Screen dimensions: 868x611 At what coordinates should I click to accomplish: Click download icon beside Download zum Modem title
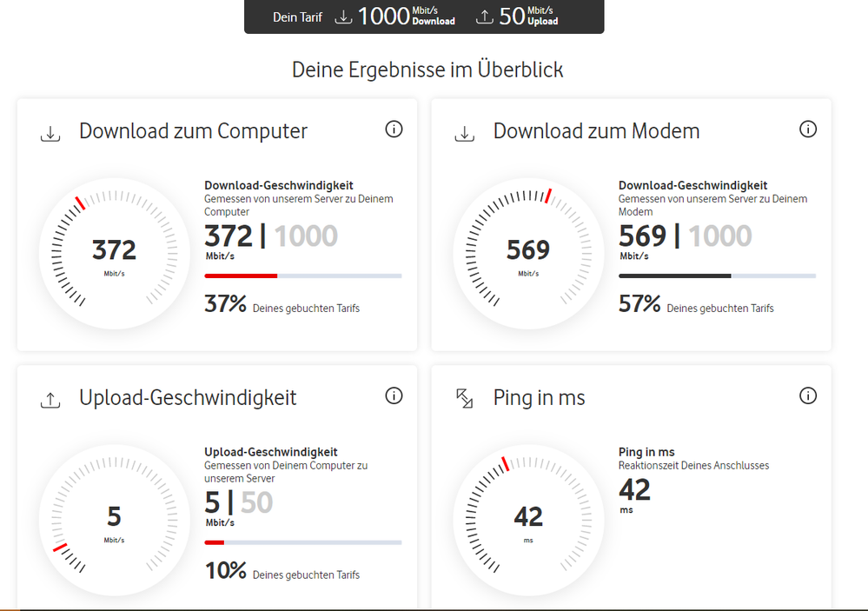coord(465,133)
